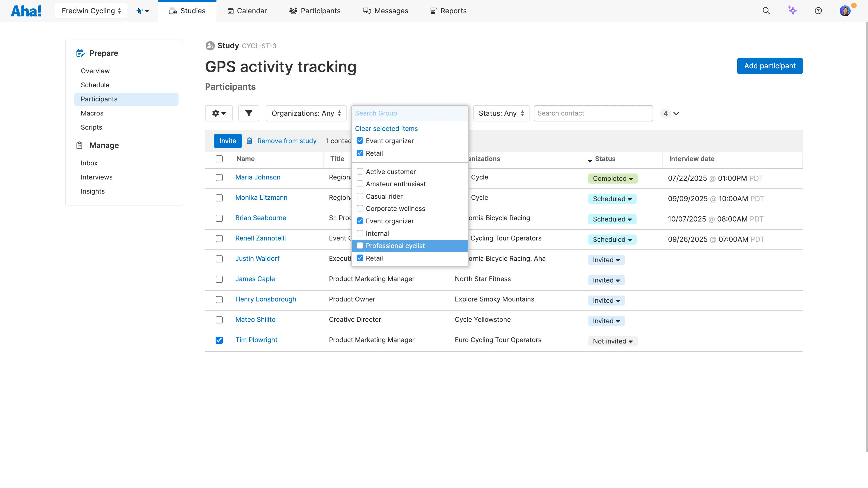Click the Search contact input field
The image size is (868, 488).
coord(593,113)
